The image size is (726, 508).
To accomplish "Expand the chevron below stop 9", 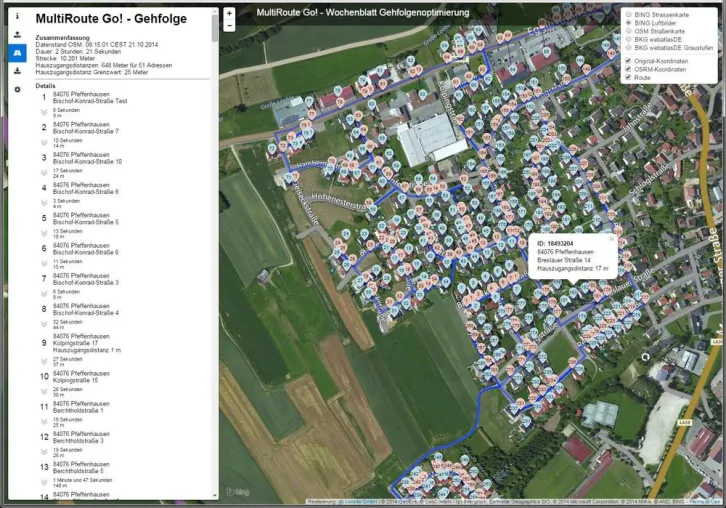I will click(44, 362).
